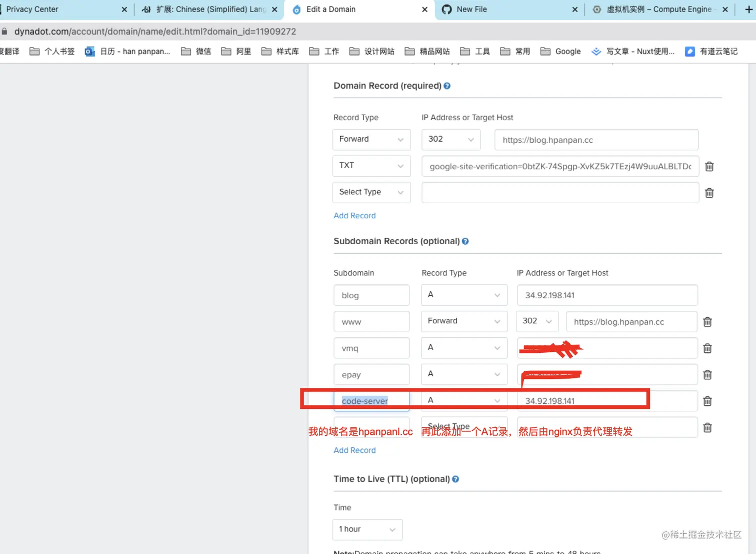Delete the last empty subdomain record
756x554 pixels.
707,427
